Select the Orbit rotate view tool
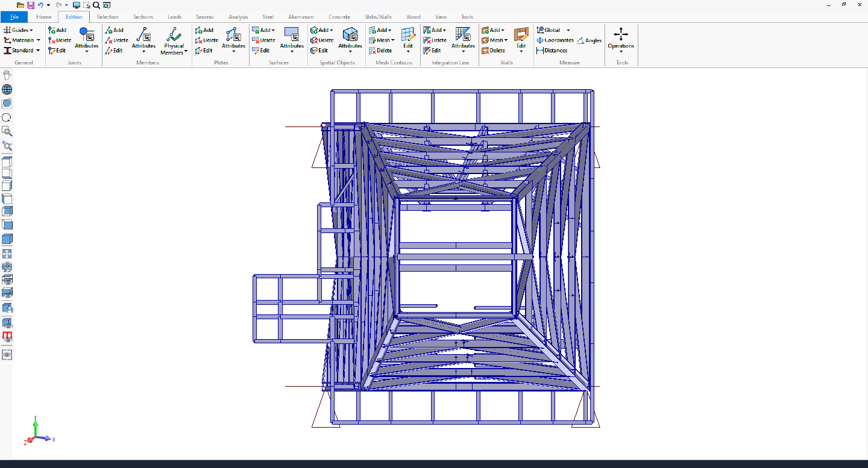 [x=7, y=103]
